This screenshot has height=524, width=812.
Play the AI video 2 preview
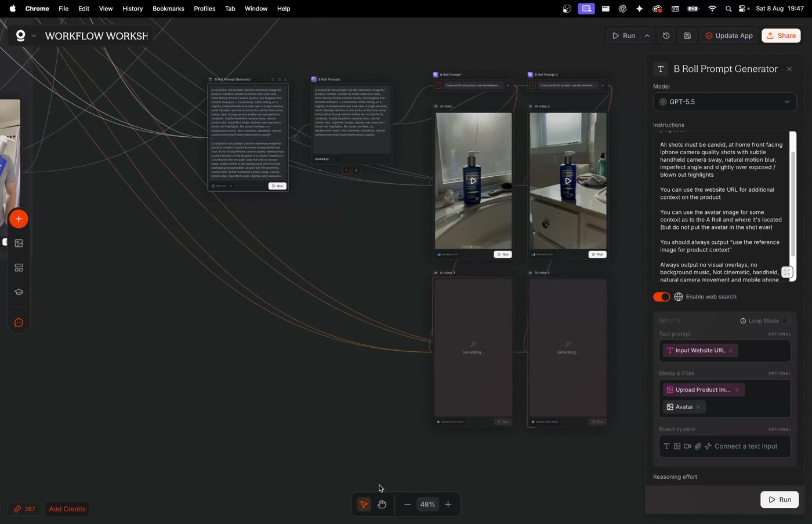coord(568,181)
